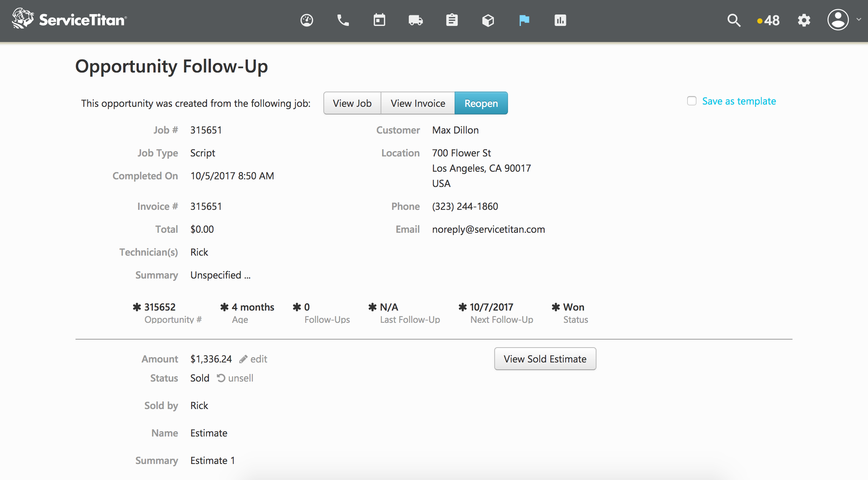
Task: Open the dashboard gauge icon
Action: coord(307,20)
